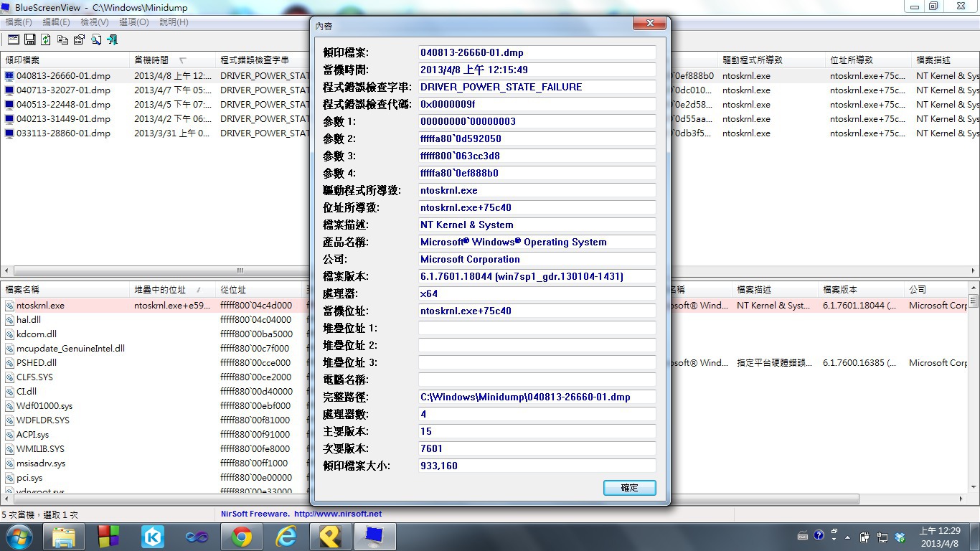Open the 檢視(V) menu
The width and height of the screenshot is (980, 551).
point(95,22)
